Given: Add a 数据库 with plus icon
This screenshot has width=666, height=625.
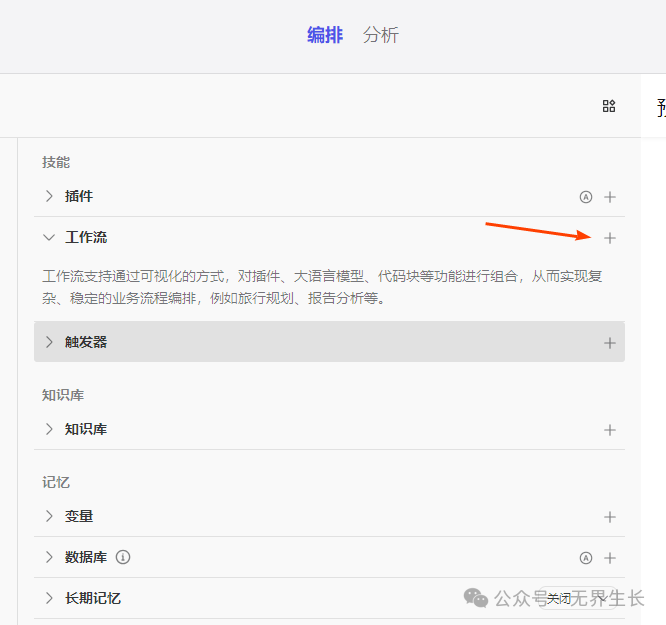Looking at the screenshot, I should coord(610,558).
